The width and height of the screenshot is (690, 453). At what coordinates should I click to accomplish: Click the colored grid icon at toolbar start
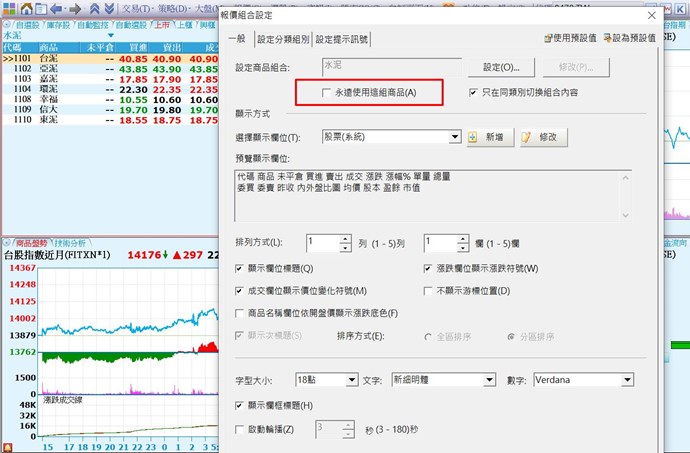coord(8,9)
